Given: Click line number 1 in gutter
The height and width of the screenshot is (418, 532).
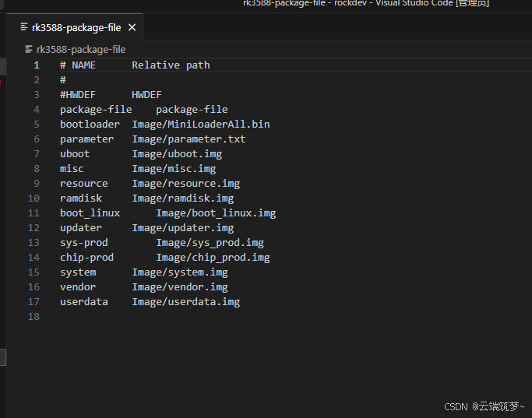Looking at the screenshot, I should 37,65.
